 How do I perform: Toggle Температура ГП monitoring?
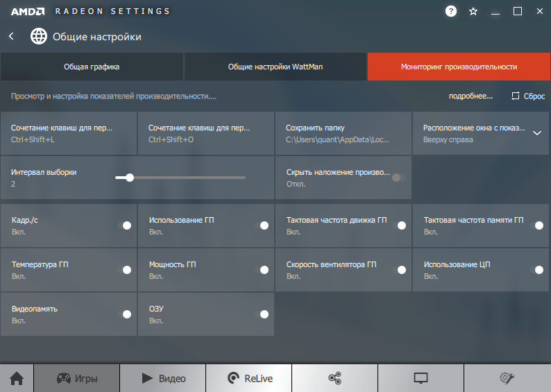pos(126,270)
